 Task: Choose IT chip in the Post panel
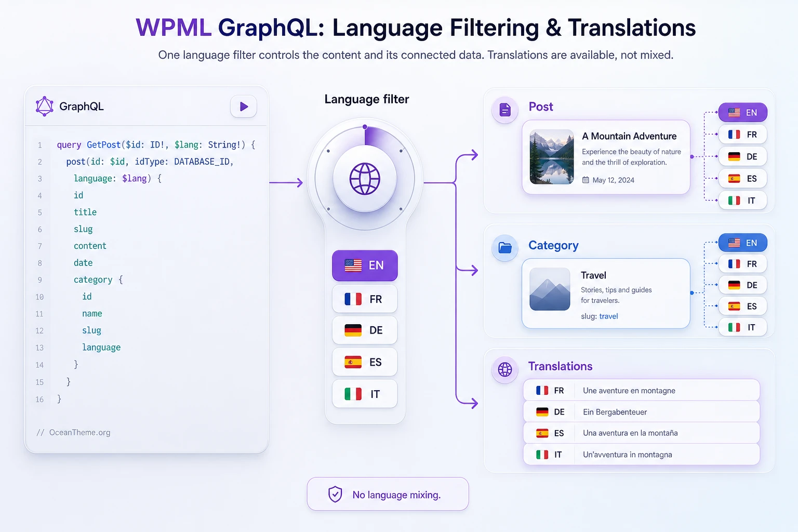[742, 201]
